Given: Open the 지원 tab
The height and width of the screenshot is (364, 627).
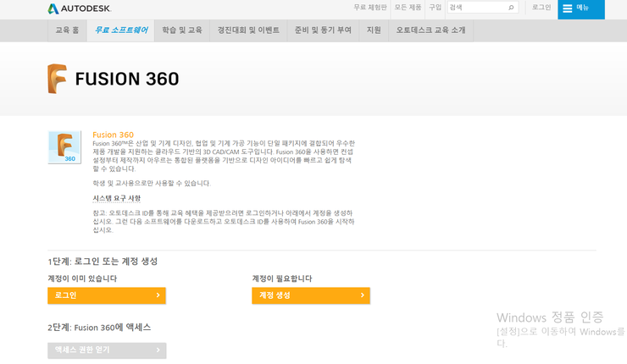Looking at the screenshot, I should [374, 30].
